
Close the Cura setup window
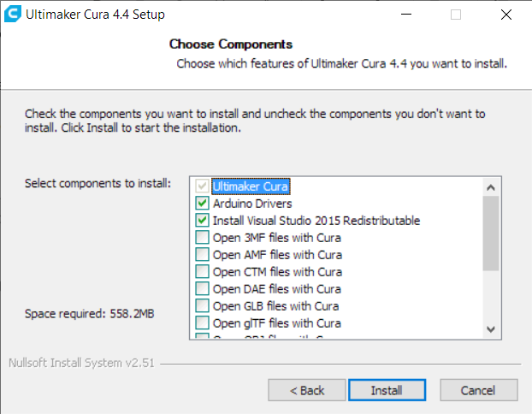505,15
